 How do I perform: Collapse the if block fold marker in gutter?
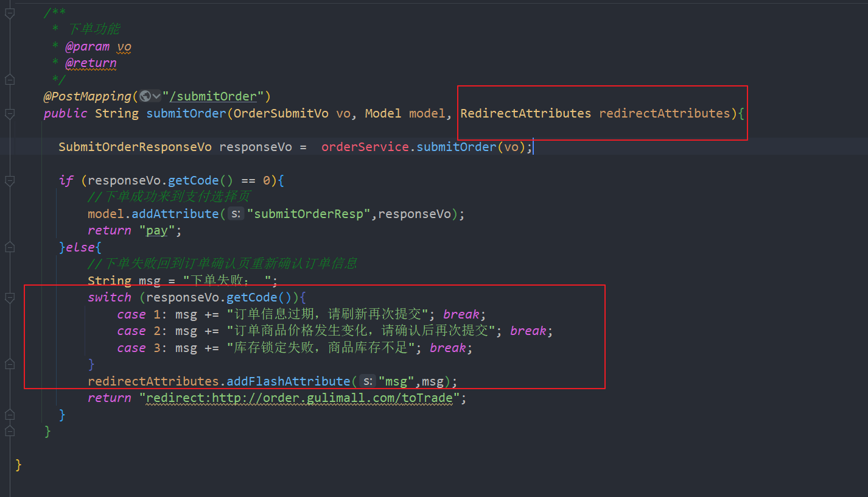(10, 180)
